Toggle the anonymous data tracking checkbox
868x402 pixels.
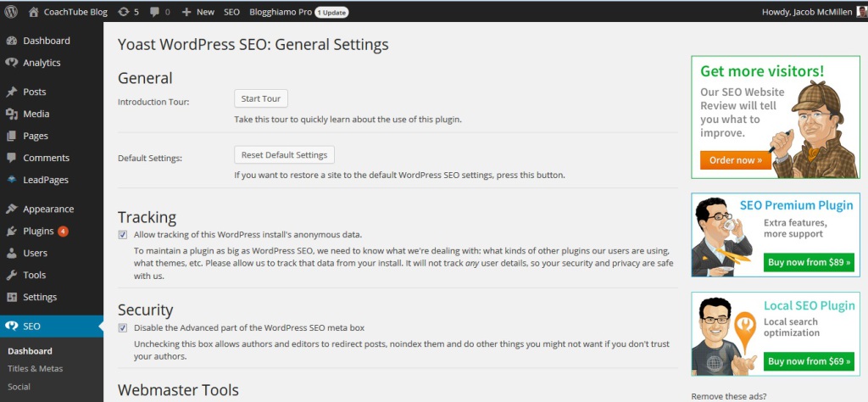[123, 234]
